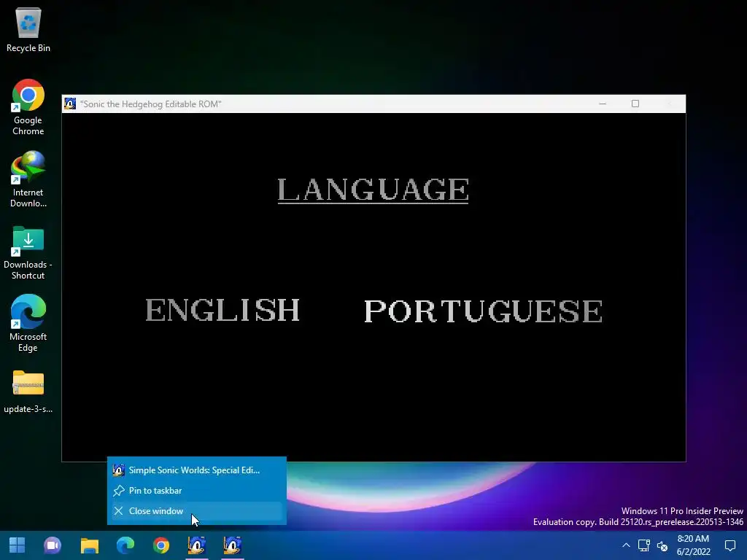747x560 pixels.
Task: Switch to the first Sonic taskbar app
Action: (197, 545)
